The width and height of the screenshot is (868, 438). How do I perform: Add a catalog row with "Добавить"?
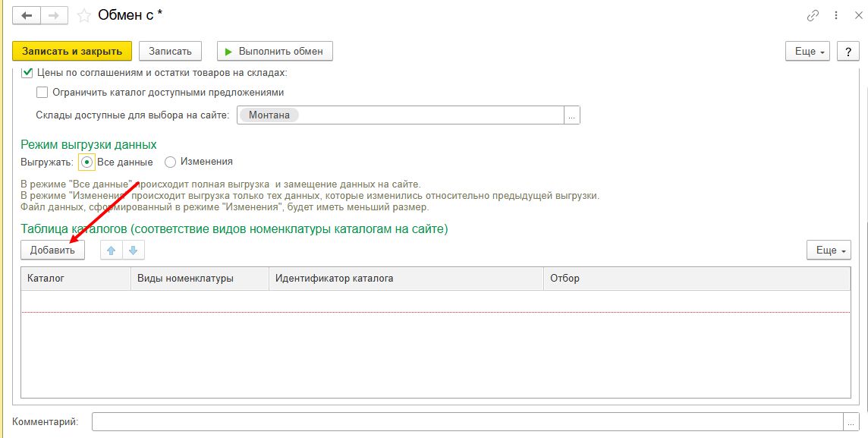pos(52,250)
